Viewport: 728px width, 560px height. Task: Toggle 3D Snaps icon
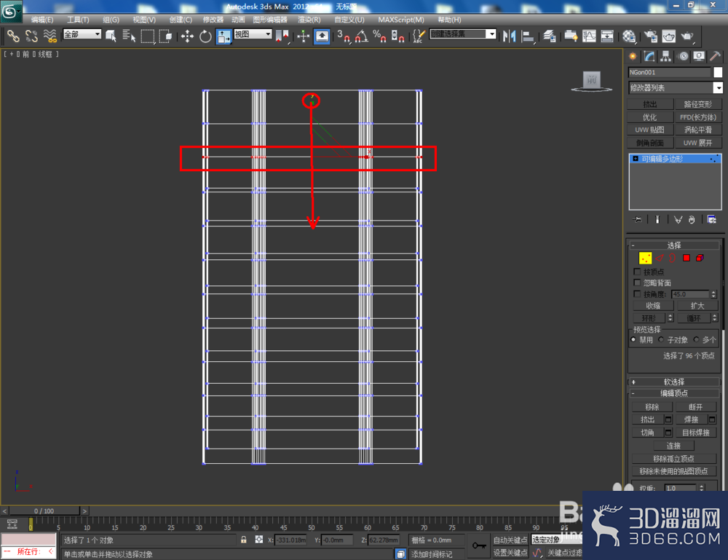344,36
